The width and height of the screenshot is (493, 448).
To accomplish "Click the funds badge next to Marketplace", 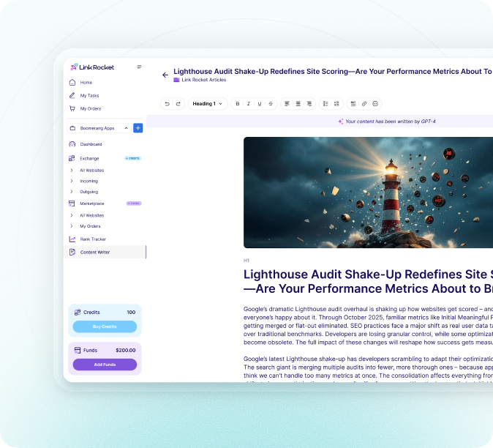I will coord(134,204).
